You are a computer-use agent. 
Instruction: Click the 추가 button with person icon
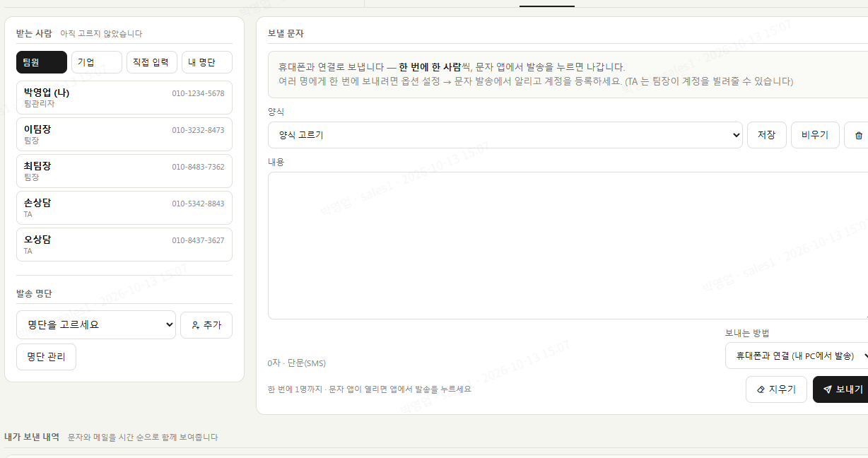click(x=206, y=325)
